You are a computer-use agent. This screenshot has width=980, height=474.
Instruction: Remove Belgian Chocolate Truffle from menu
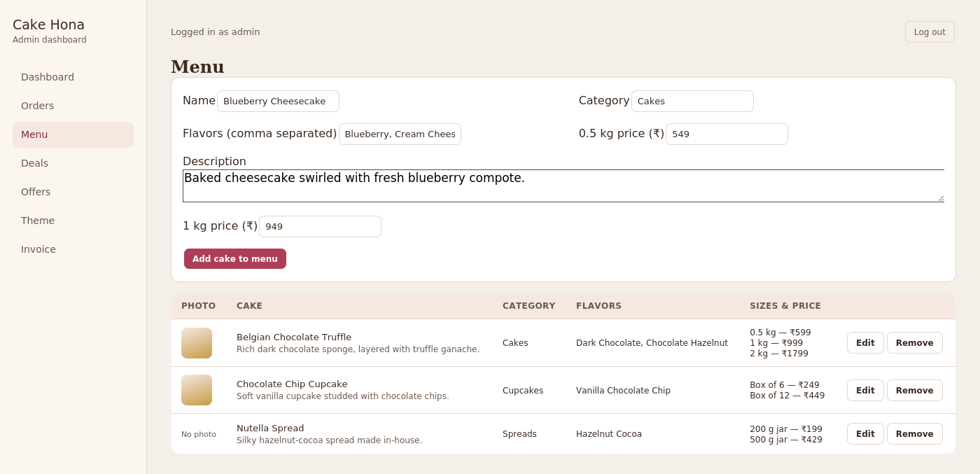[x=914, y=343]
